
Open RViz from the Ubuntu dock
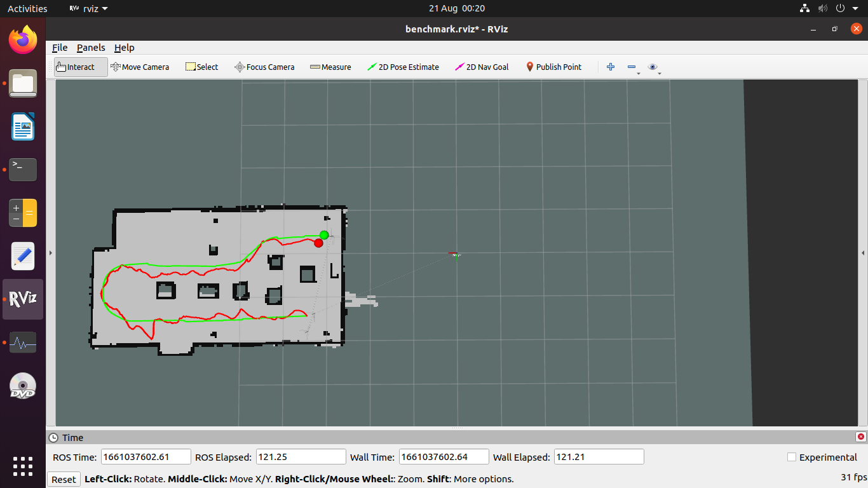click(22, 299)
